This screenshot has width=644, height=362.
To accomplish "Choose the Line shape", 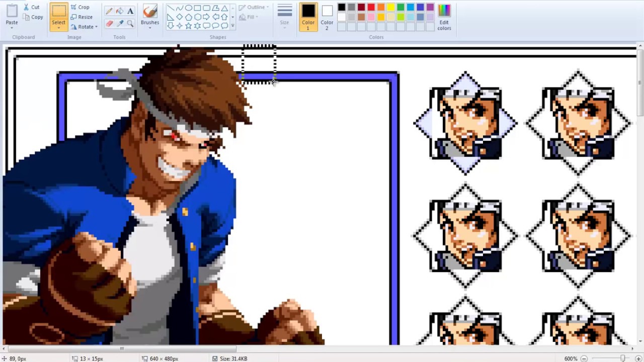I will [171, 8].
